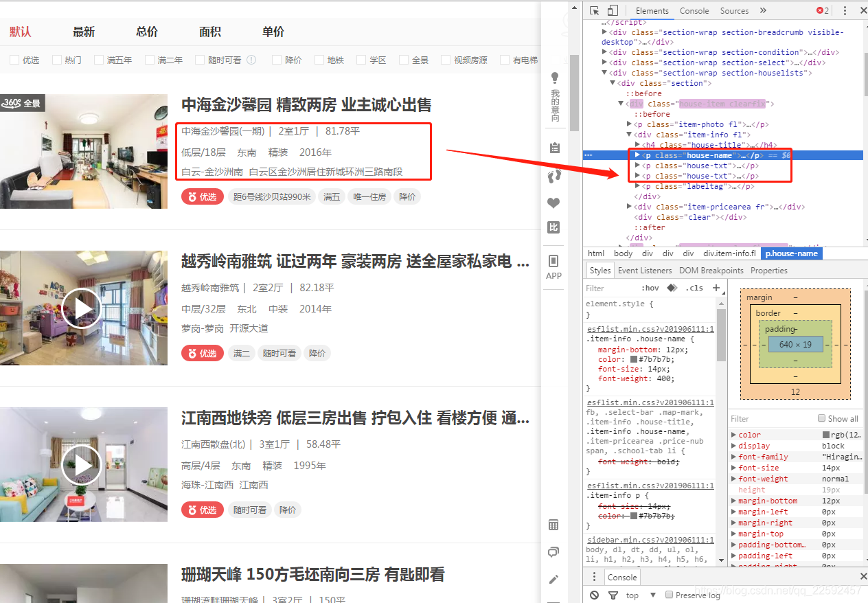The width and height of the screenshot is (868, 603).
Task: Check the 优选 filter checkbox
Action: pyautogui.click(x=14, y=60)
